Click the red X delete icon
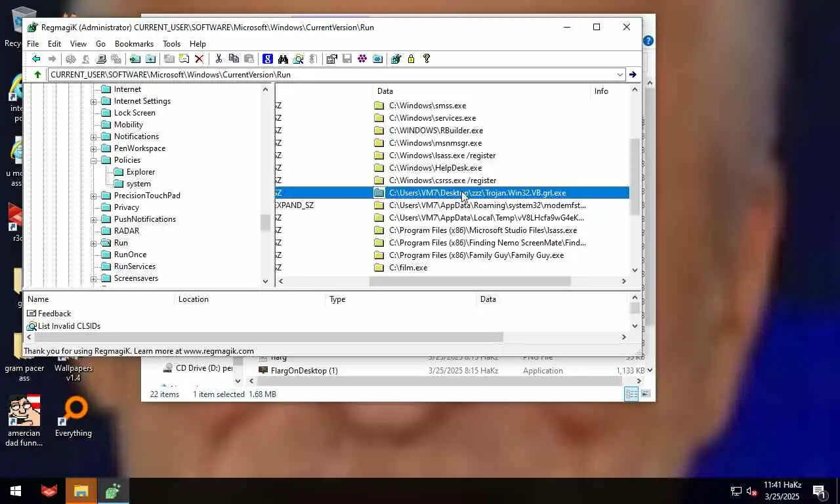The width and height of the screenshot is (840, 504). point(199,58)
